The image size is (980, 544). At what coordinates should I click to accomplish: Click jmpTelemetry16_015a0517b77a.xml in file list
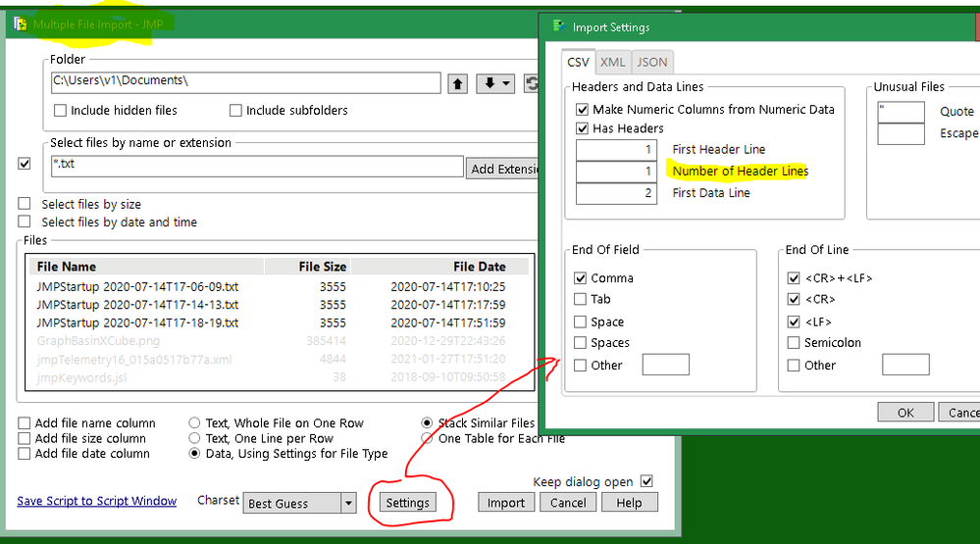(x=134, y=359)
